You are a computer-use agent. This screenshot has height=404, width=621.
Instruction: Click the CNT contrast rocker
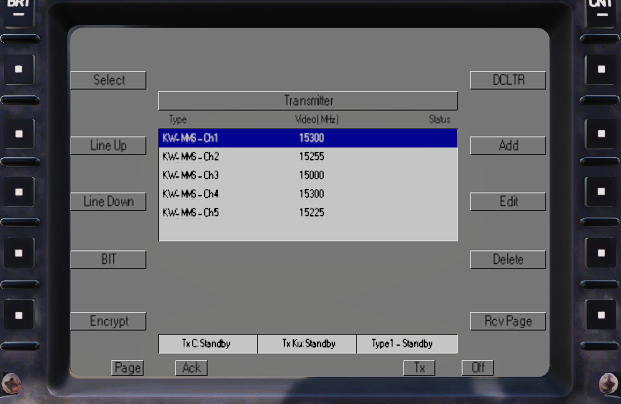click(601, 10)
